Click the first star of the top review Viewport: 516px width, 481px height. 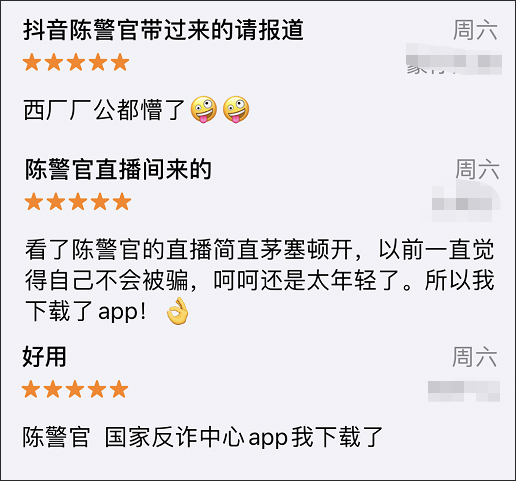coord(32,62)
